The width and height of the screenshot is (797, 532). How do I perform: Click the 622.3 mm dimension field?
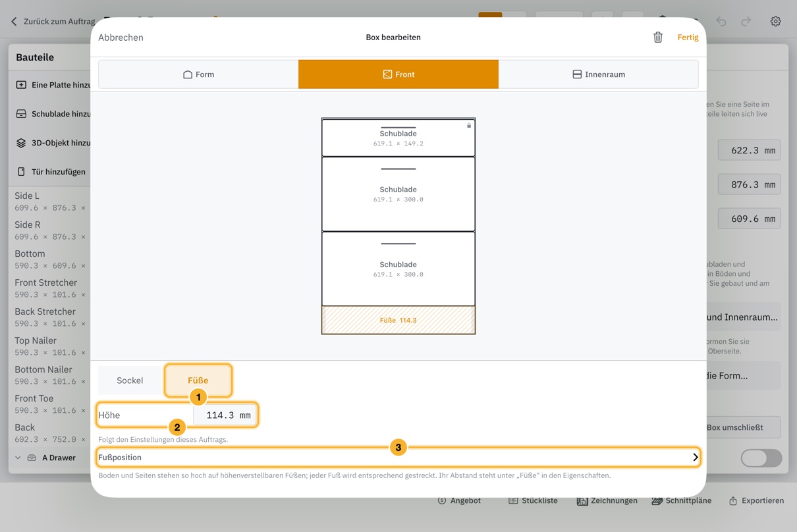pos(750,150)
